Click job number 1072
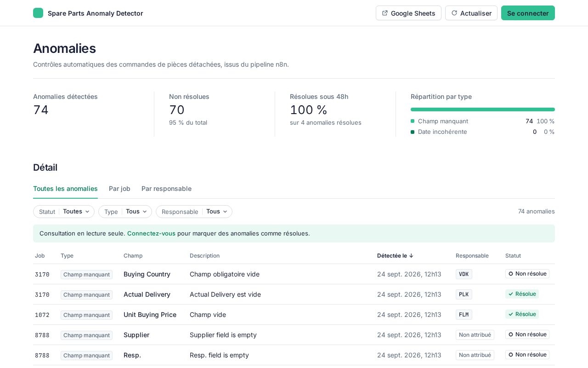The height and width of the screenshot is (368, 588). click(42, 315)
